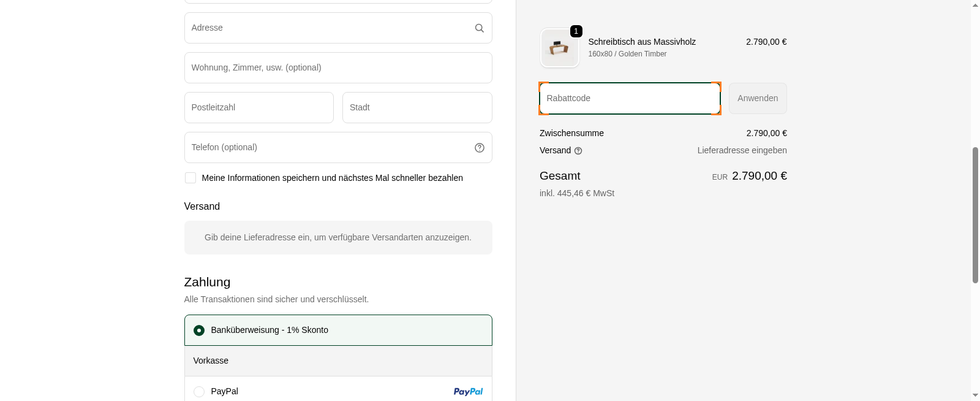This screenshot has height=401, width=980.
Task: Click the help icon in Telefon field
Action: tap(480, 148)
